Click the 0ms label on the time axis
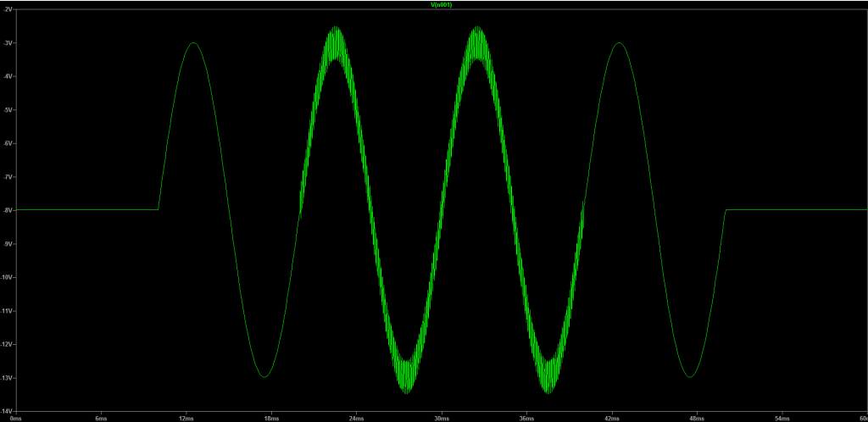 pos(15,418)
